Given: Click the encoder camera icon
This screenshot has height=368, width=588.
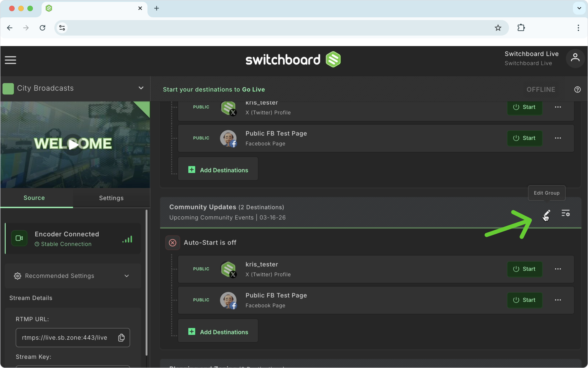Looking at the screenshot, I should click(x=19, y=238).
